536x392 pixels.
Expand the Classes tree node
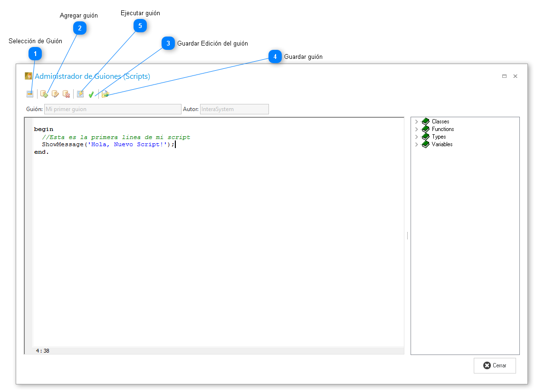[x=417, y=121]
